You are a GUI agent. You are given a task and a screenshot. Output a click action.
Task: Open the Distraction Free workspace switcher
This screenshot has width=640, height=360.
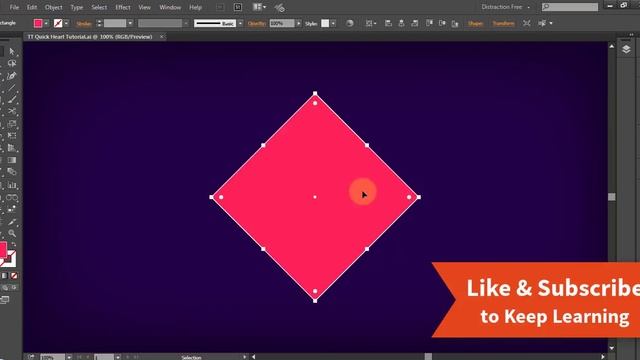pos(505,7)
